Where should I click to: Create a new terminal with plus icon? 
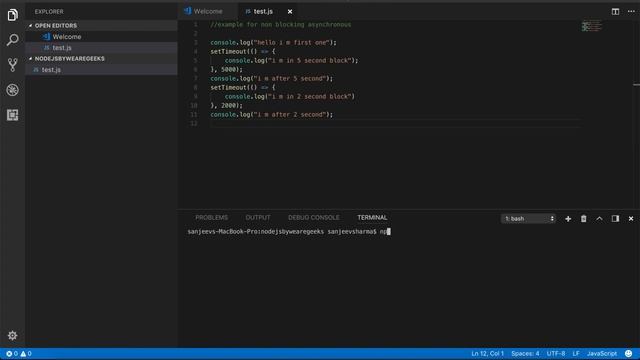click(x=568, y=219)
